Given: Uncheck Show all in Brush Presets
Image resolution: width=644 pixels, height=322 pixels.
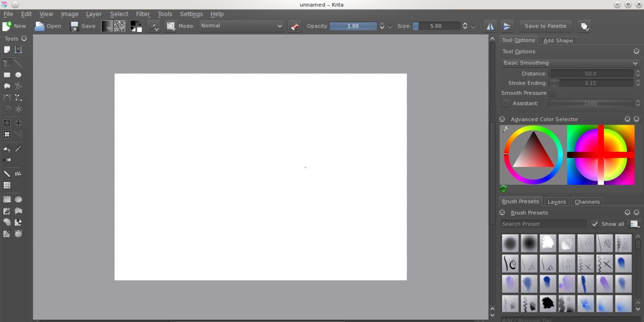Looking at the screenshot, I should [595, 224].
